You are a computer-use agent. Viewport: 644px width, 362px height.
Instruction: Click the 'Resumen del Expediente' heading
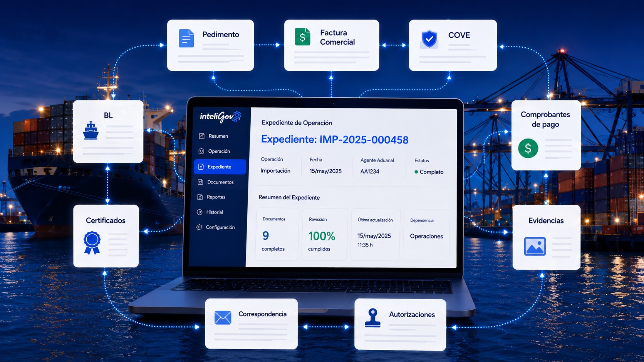(289, 197)
